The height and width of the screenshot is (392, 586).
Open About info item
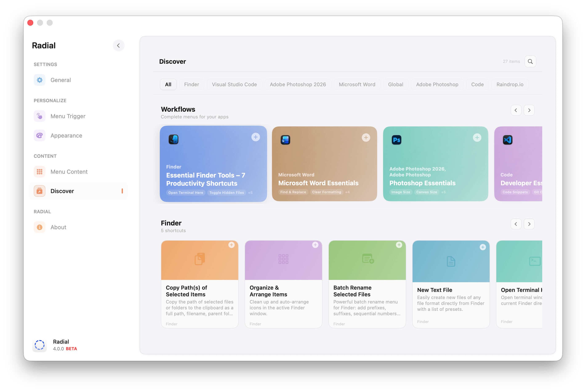point(58,227)
